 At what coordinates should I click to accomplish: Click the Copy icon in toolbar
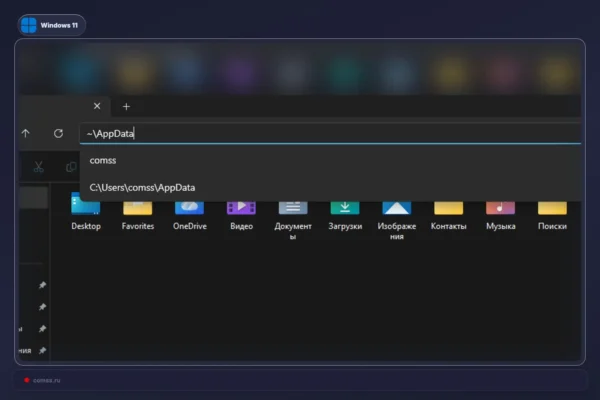pos(71,167)
